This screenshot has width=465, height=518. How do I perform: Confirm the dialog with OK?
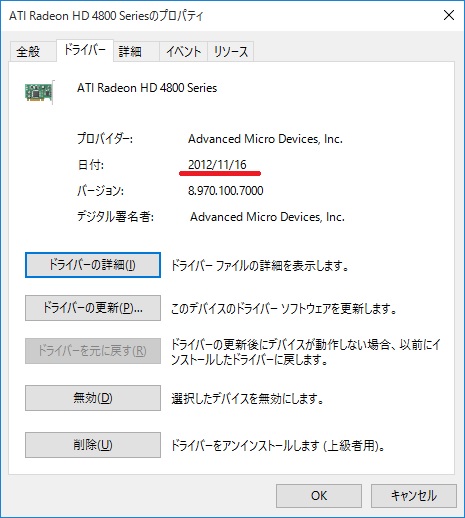pyautogui.click(x=319, y=496)
